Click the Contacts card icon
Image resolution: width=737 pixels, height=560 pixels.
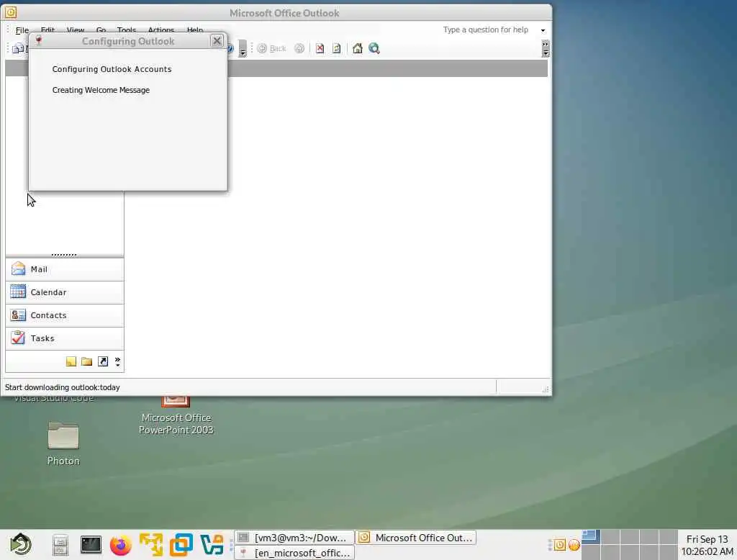point(18,315)
